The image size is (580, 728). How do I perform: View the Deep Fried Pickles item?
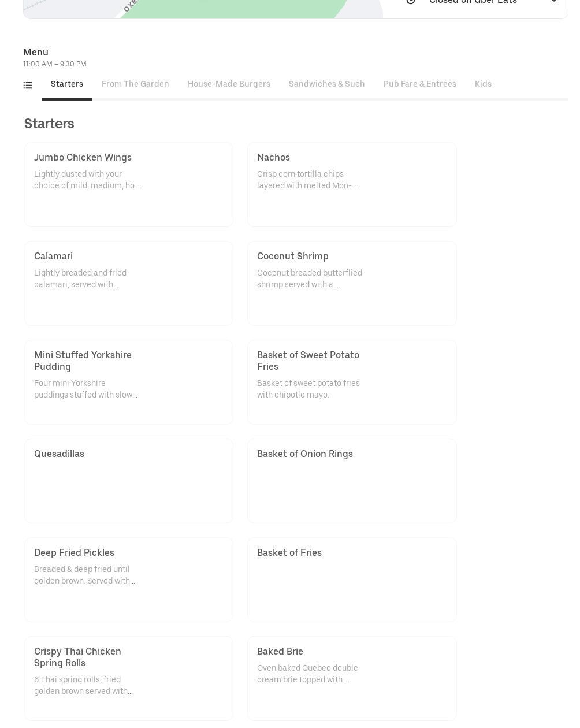[129, 580]
